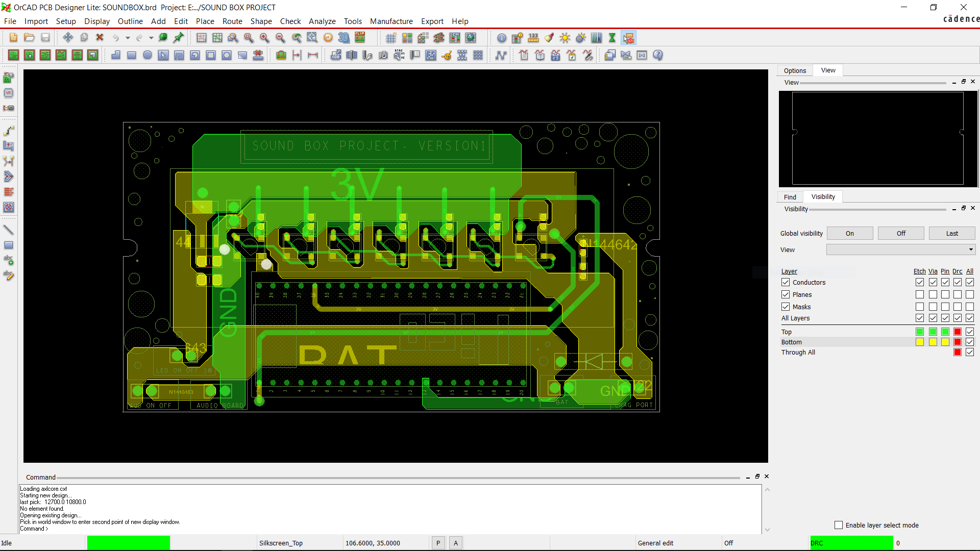Toggle Top layer All checkbox

[x=970, y=332]
